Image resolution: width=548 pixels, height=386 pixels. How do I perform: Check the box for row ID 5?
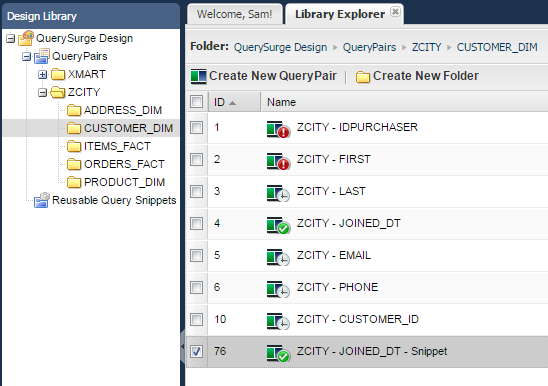pos(196,255)
